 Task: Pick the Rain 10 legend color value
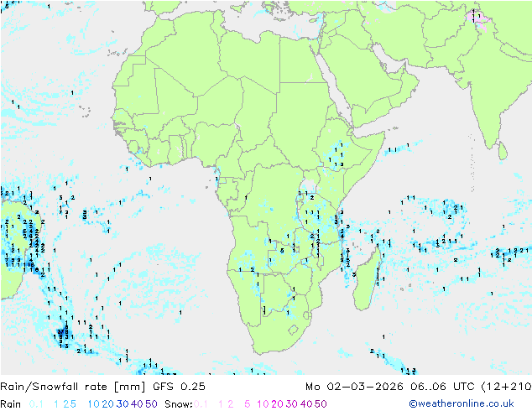(93, 404)
